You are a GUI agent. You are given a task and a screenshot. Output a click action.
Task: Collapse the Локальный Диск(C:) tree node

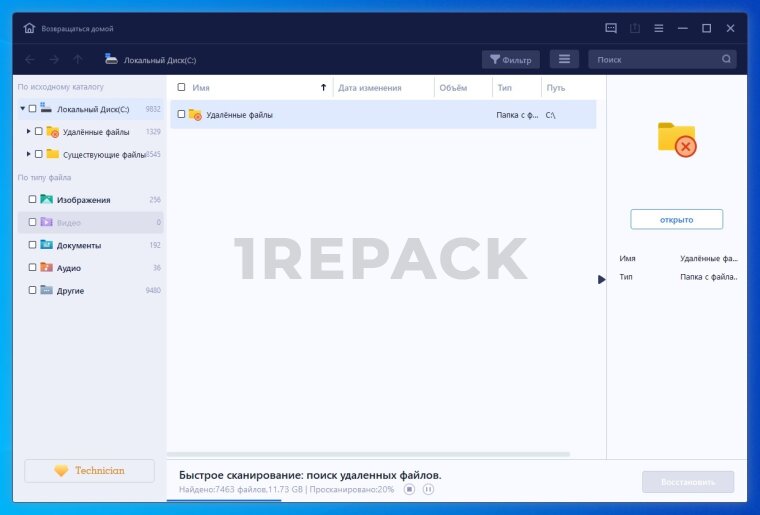click(x=22, y=108)
